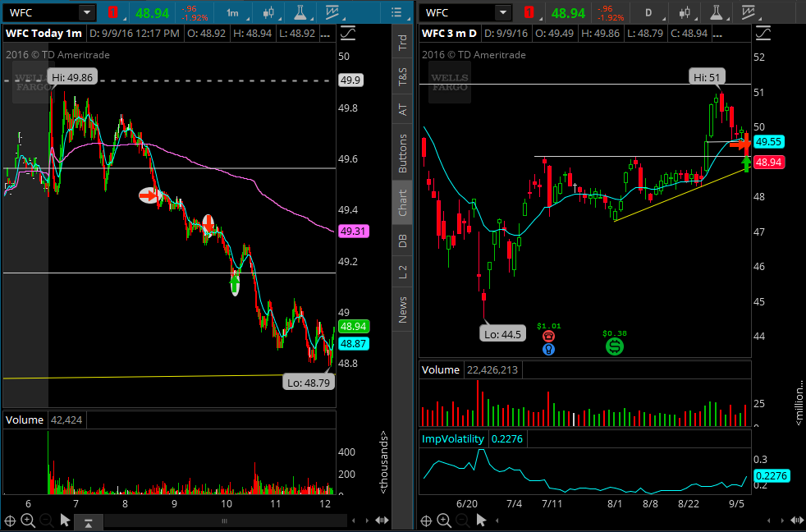
Task: Click the Volume label on left chart
Action: point(24,420)
